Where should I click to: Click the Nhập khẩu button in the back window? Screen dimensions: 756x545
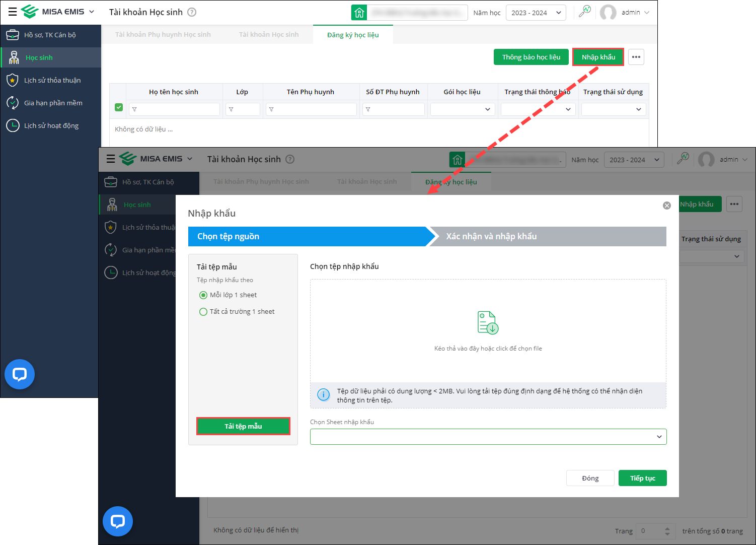[598, 57]
